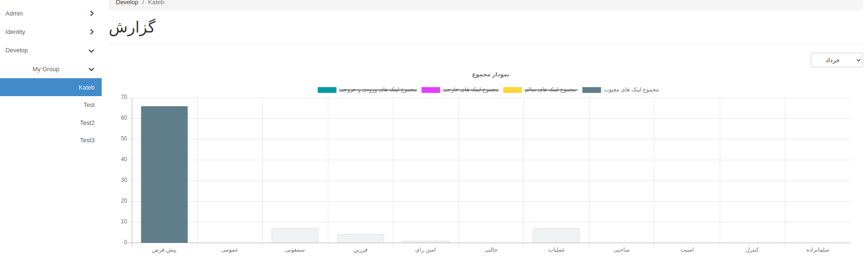Click the Develop breadcrumb link
The height and width of the screenshot is (270, 868).
click(127, 2)
